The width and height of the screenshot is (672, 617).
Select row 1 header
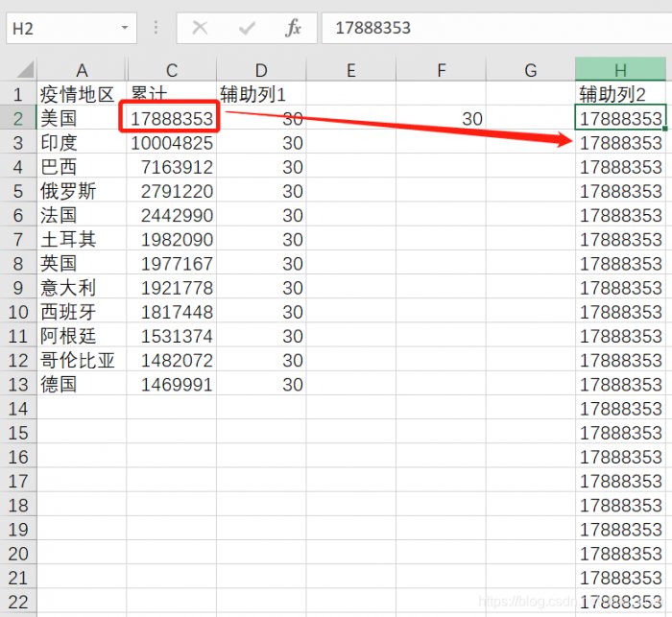tap(17, 94)
